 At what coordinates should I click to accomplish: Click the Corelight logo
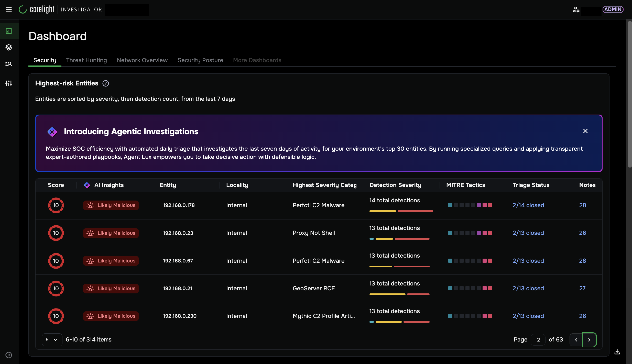coord(36,9)
